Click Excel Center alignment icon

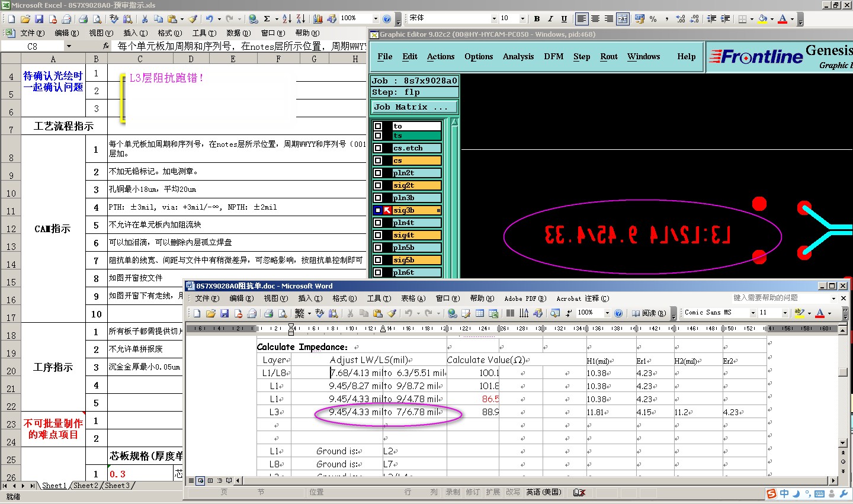(x=595, y=19)
